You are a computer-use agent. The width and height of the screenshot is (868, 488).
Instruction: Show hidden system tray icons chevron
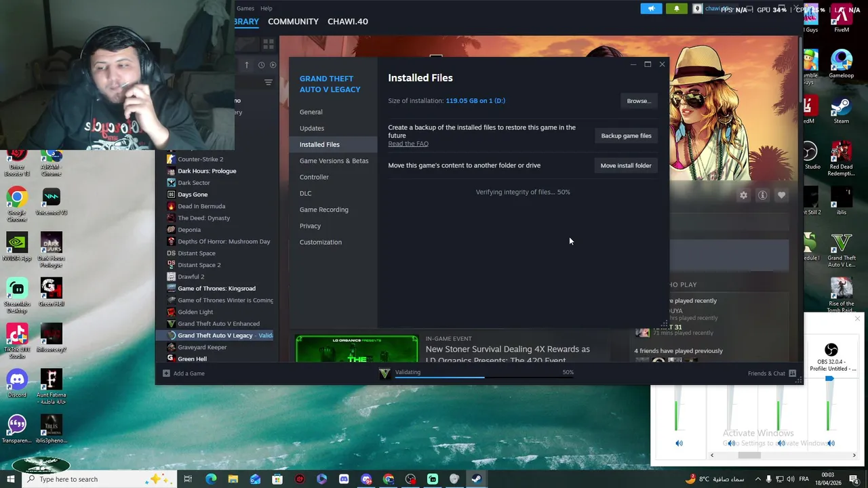[758, 479]
